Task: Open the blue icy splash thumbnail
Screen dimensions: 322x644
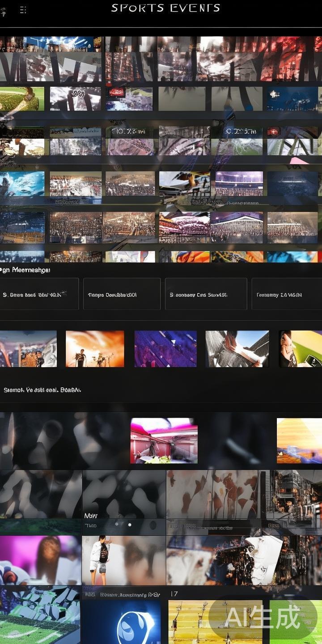Action: (x=22, y=183)
